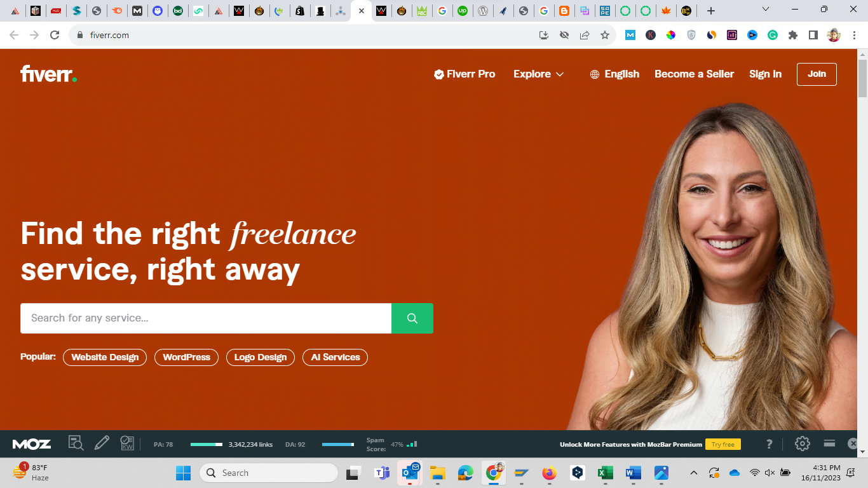Open Chrome tab search chevron
Image resolution: width=868 pixels, height=488 pixels.
pos(765,10)
